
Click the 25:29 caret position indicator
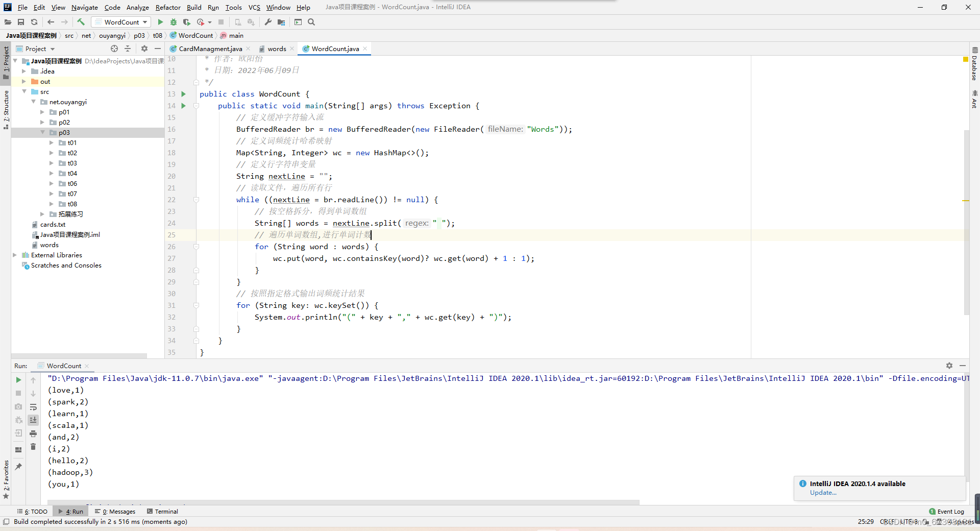[865, 521]
